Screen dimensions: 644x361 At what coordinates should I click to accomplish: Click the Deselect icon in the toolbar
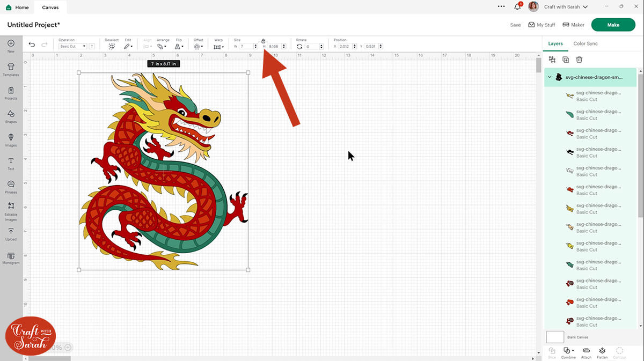(x=112, y=47)
